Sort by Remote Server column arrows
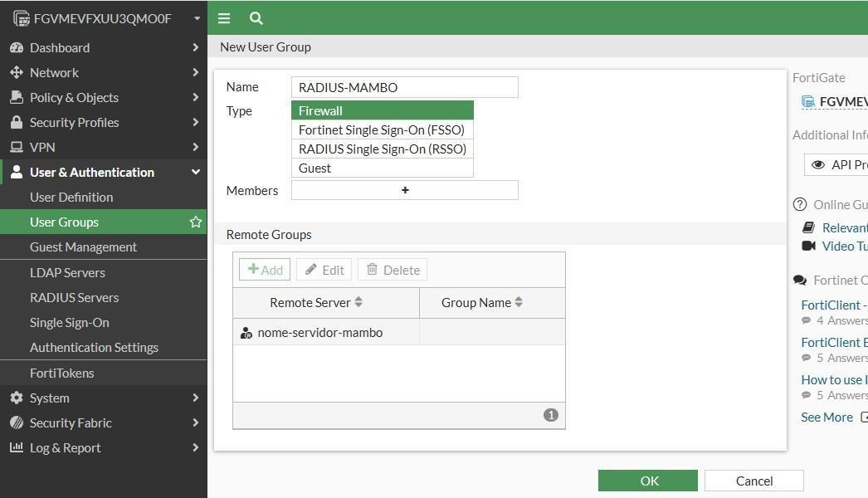 click(x=358, y=302)
